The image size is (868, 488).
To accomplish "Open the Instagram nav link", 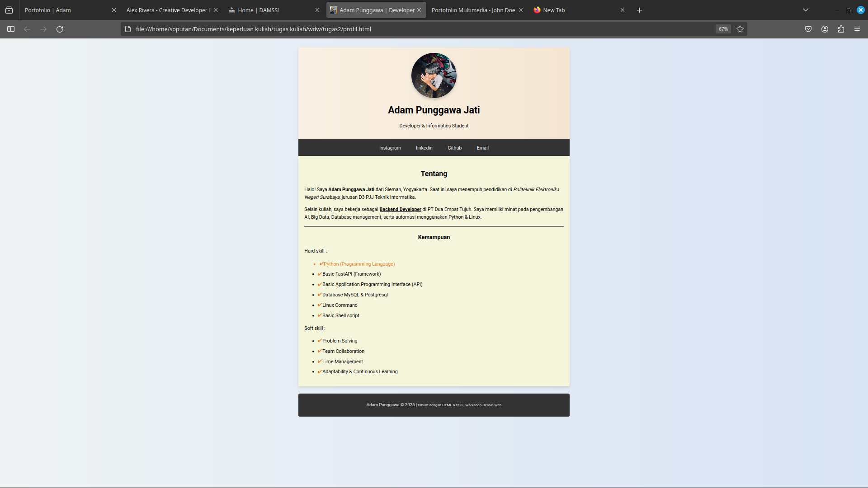I will [390, 148].
